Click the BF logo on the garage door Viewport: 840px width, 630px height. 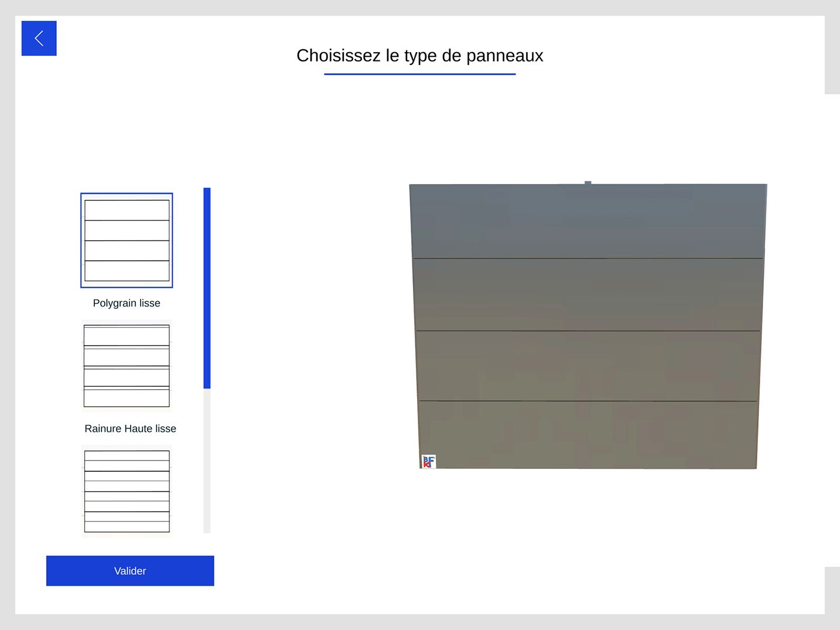[x=429, y=462]
